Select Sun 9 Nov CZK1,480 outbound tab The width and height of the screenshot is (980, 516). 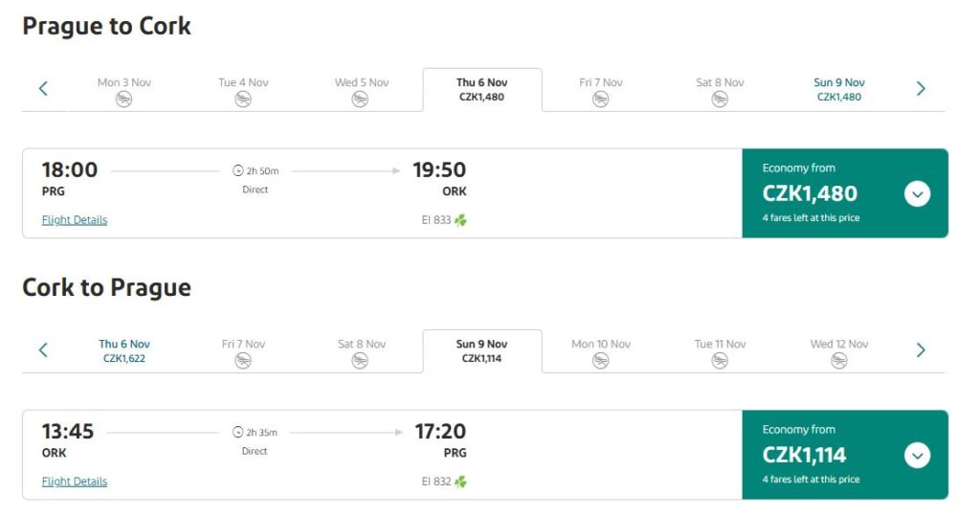tap(839, 89)
